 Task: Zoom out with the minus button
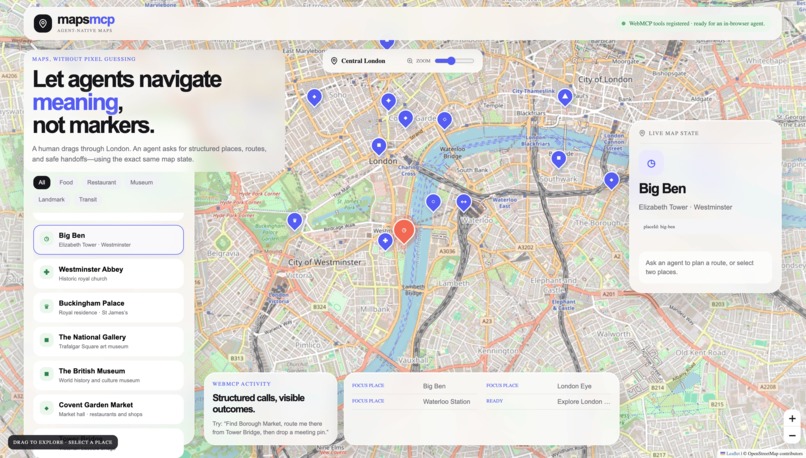[792, 435]
